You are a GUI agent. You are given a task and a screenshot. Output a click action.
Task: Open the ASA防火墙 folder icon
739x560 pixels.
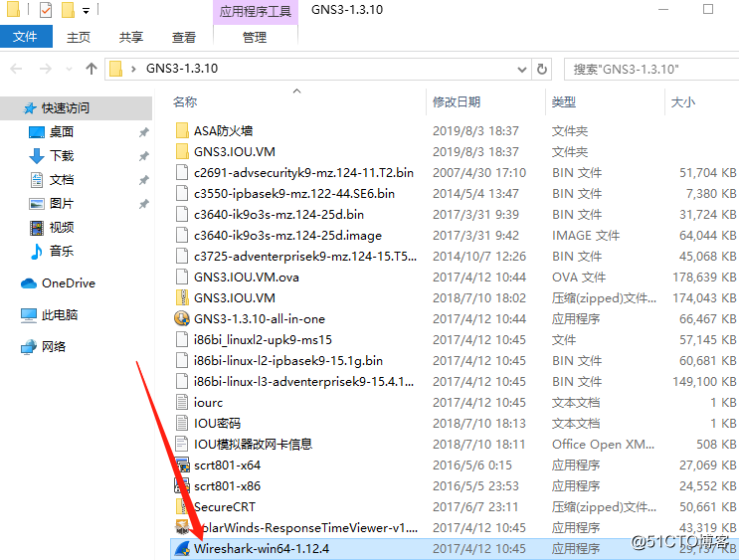(x=182, y=130)
